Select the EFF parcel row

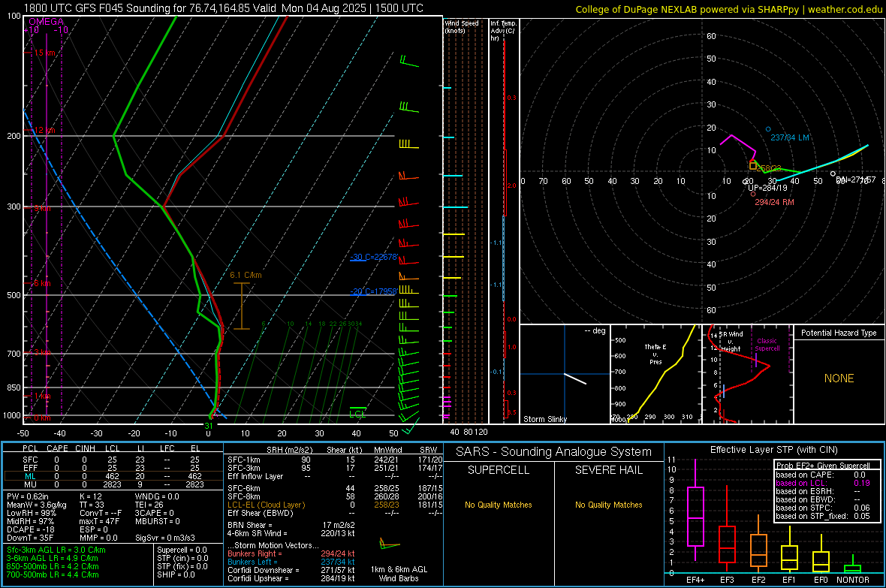tap(112, 468)
